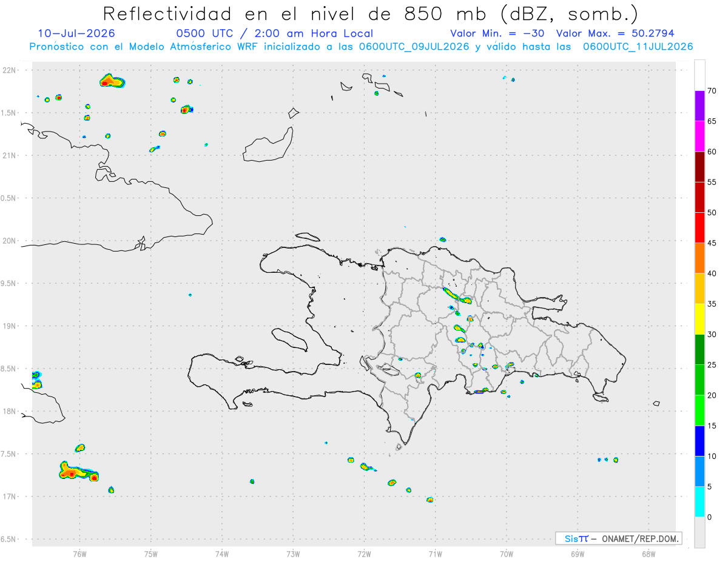
Task: Pick the red 50–55 dBZ colorbar segment
Action: point(699,197)
